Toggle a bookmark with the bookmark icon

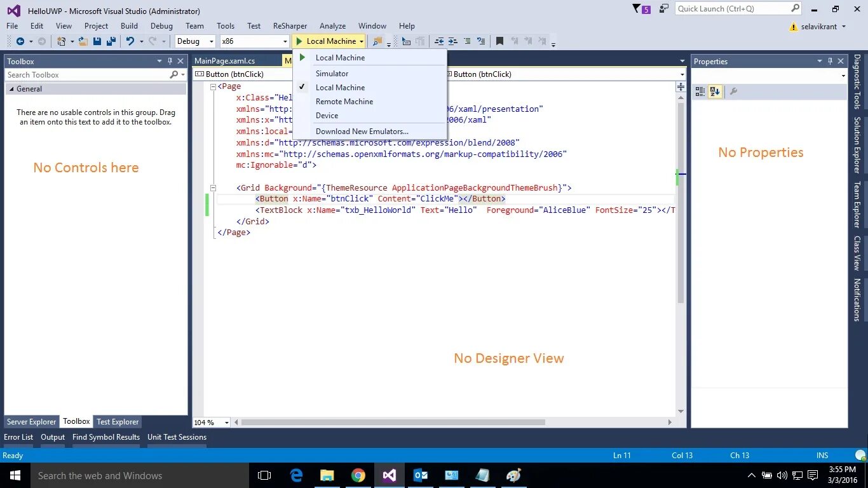coord(499,41)
